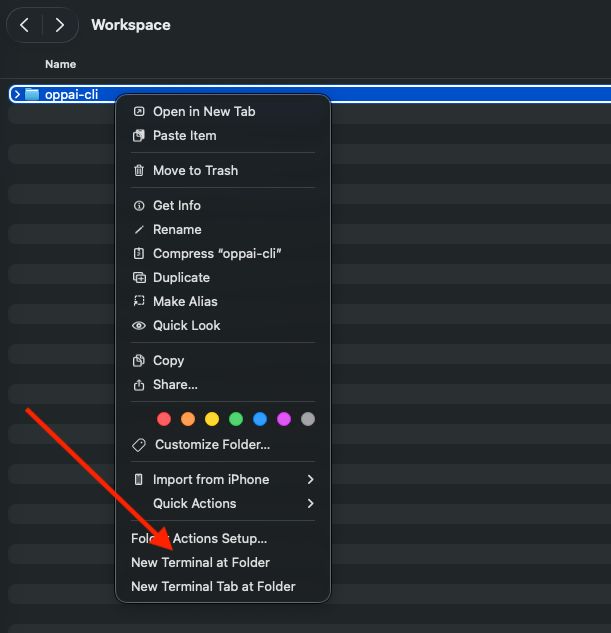Click the Paste Item clipboard icon
This screenshot has height=633, width=611.
(x=139, y=136)
